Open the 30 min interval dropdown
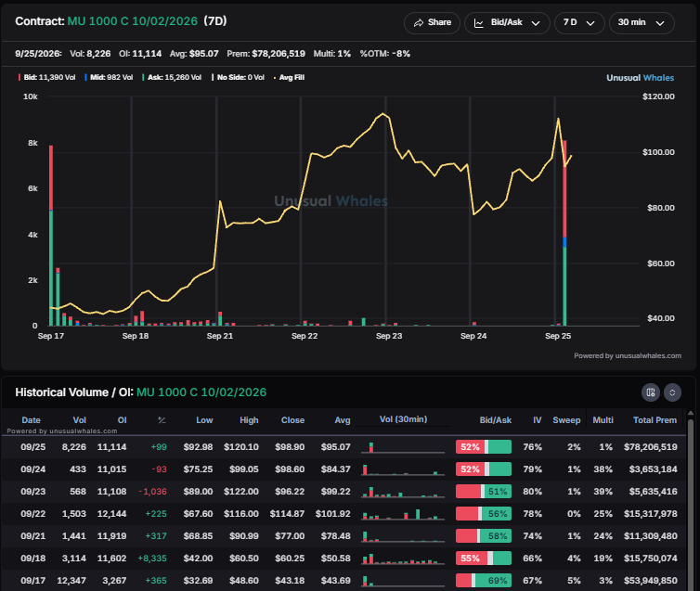 tap(642, 23)
